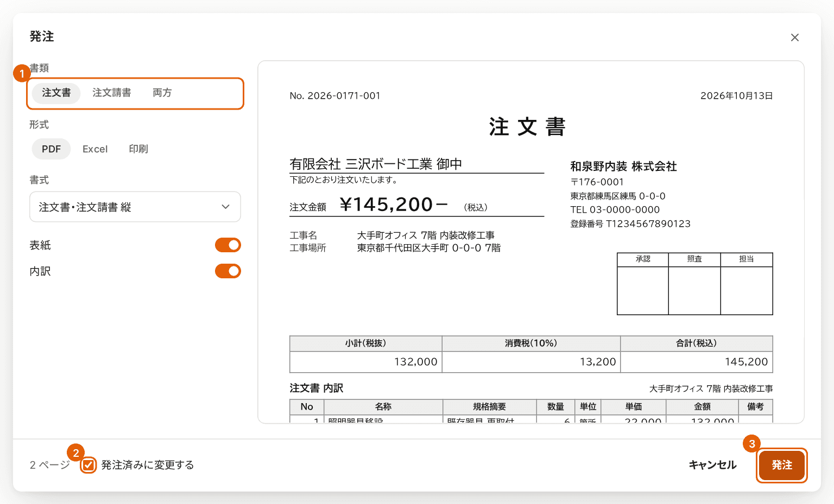This screenshot has width=834, height=504.
Task: Toggle the 内訳 switch off
Action: 228,271
